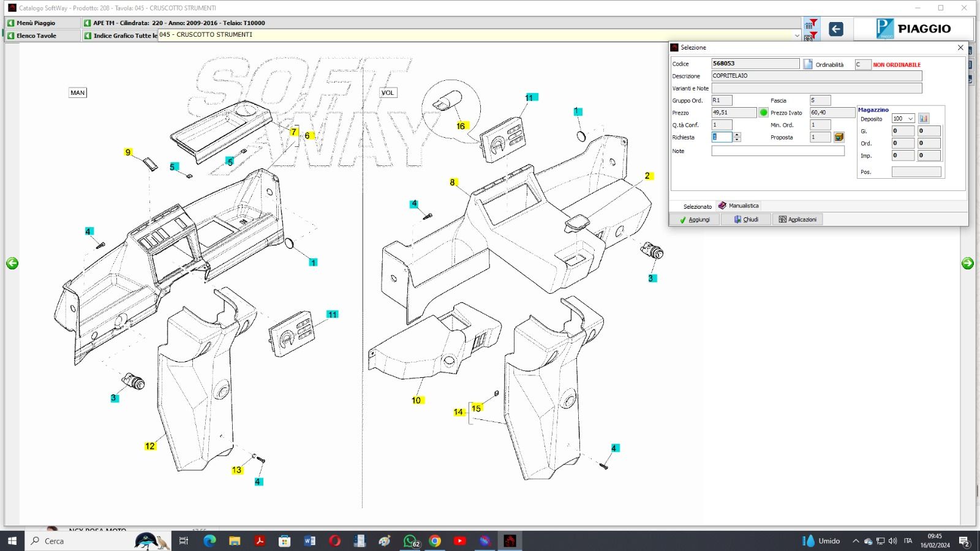Click the green price status indicator
Viewport: 980px width, 551px height.
[763, 113]
